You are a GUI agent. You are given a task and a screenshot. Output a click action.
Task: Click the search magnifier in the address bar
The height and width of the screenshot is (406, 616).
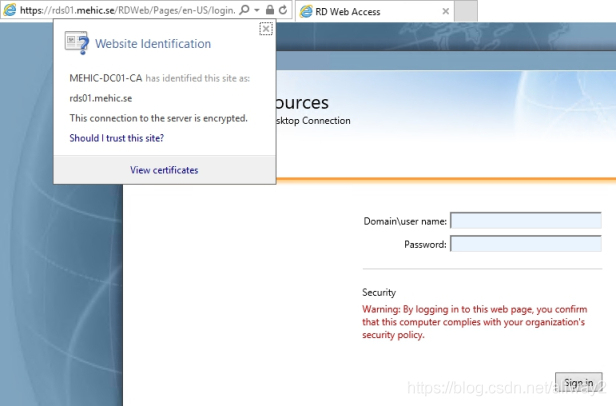pos(245,9)
